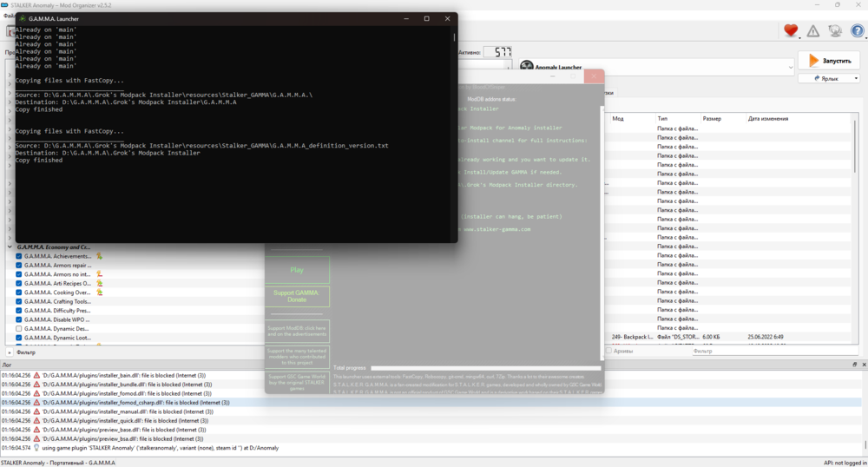The image size is (868, 467).
Task: Uncheck G.A.M.M.A. Armors repair mod
Action: point(19,265)
